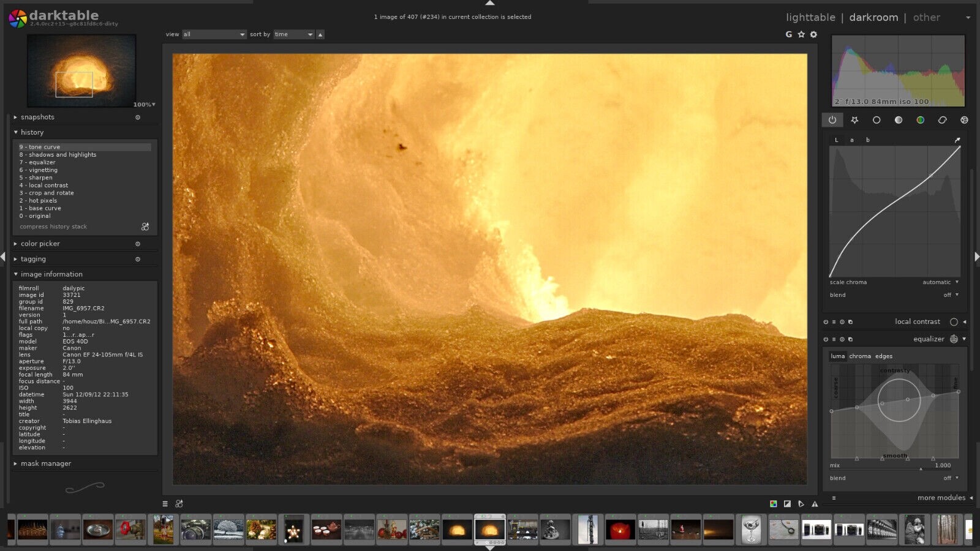Toggle the overexposure warning indicator
This screenshot has width=980, height=551.
815,503
